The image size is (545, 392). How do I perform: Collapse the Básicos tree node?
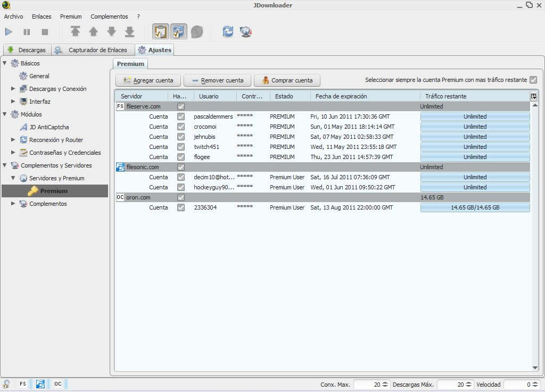[4, 63]
